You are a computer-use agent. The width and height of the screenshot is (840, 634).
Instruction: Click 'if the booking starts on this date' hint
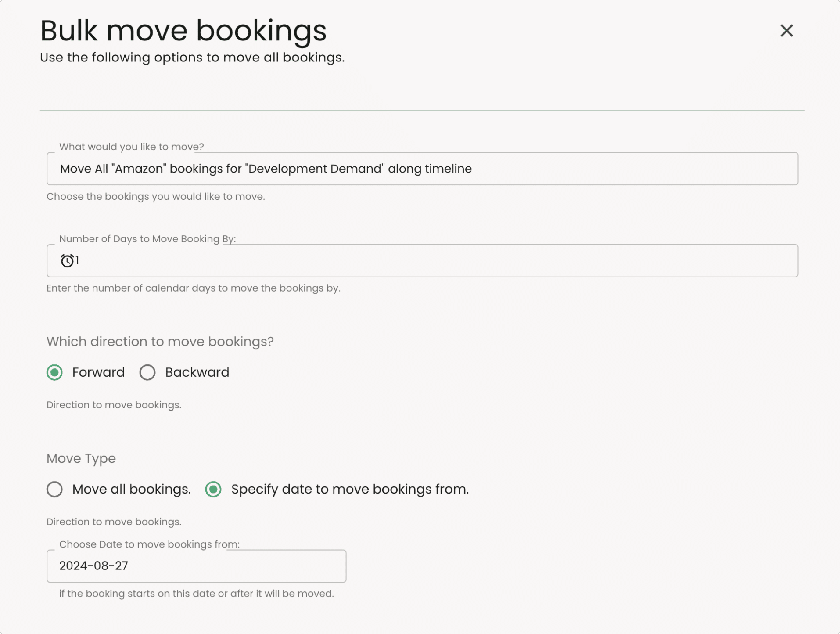196,594
